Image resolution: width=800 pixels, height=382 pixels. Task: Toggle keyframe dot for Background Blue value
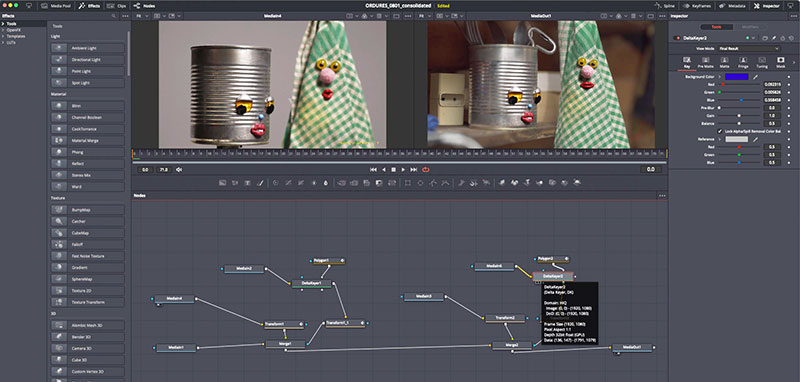tap(789, 100)
